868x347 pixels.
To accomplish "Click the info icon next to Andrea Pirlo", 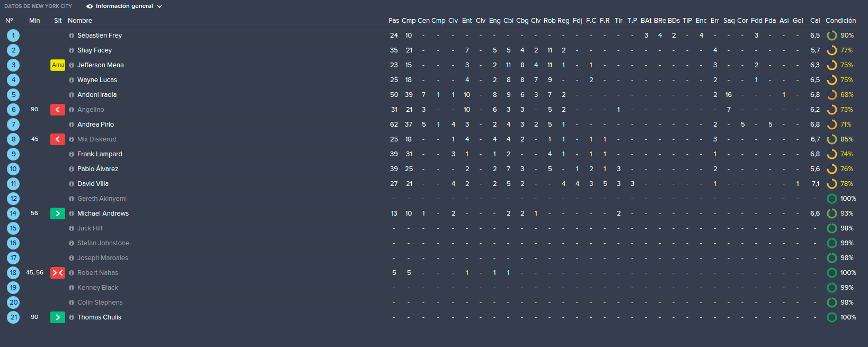I will click(72, 124).
